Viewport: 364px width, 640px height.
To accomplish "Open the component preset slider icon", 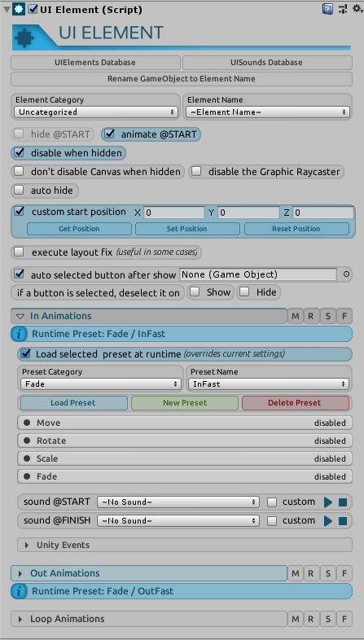I will [343, 9].
